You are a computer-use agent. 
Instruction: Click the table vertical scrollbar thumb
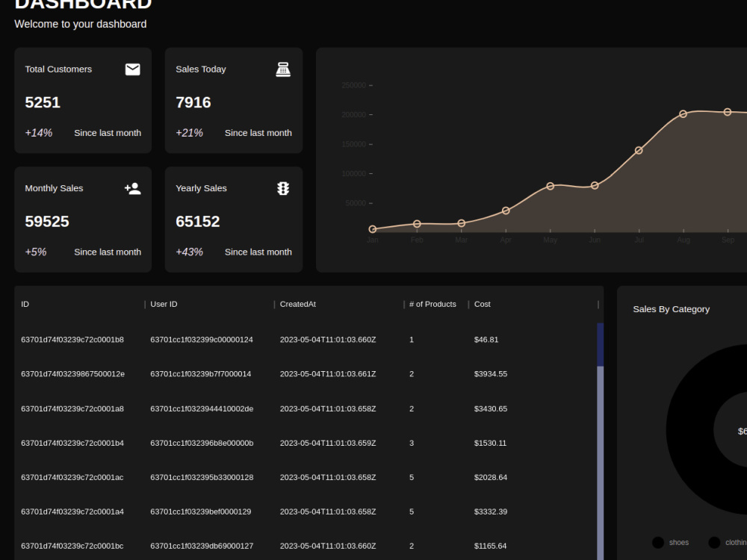point(601,345)
